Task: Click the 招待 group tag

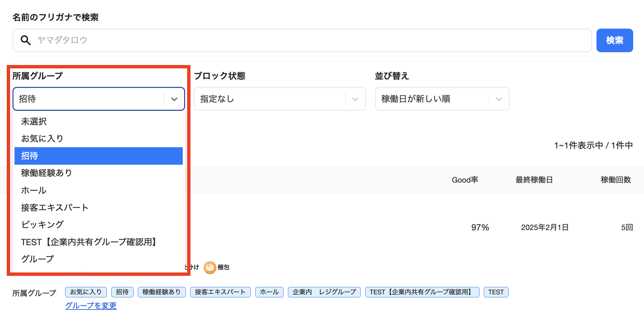Action: coord(122,292)
